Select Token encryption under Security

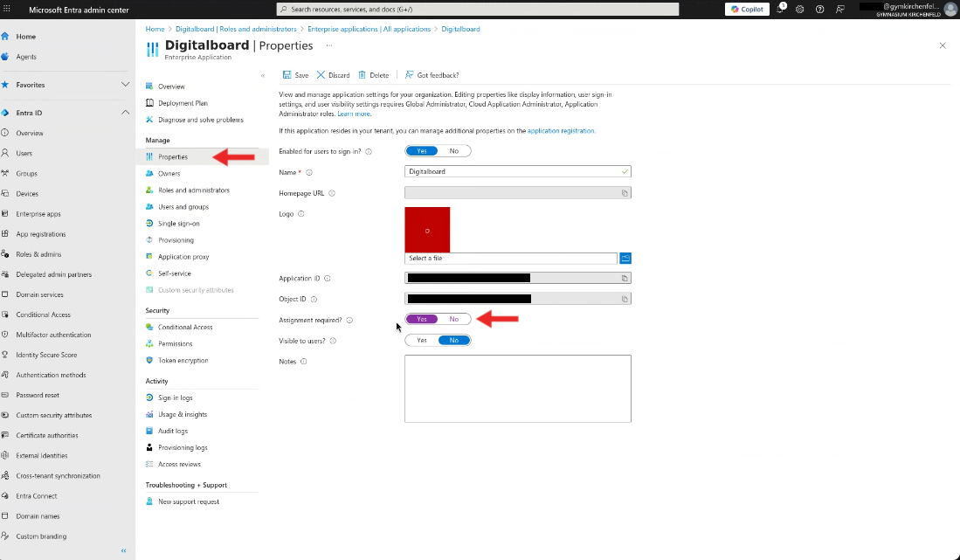point(185,358)
